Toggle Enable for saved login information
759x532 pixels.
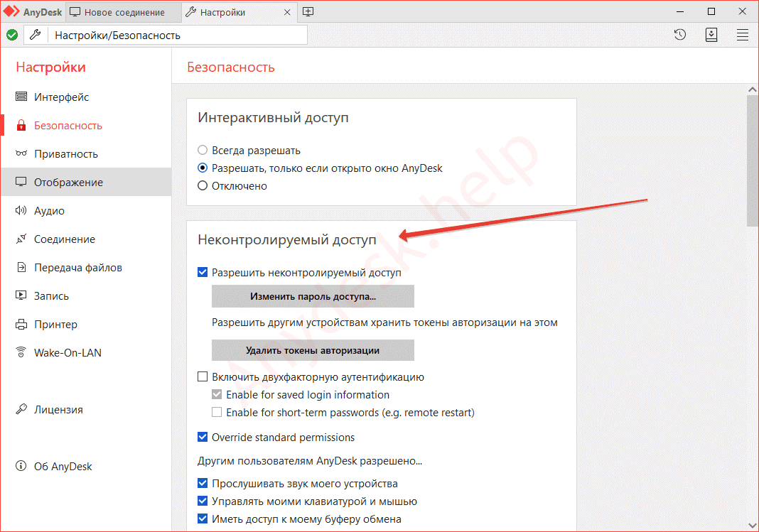pos(217,395)
